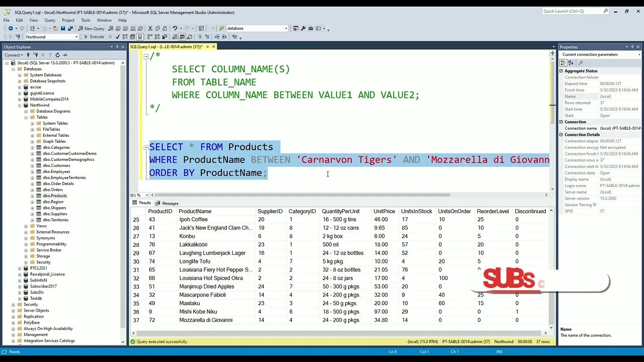Toggle Results to Text icon

[x=175, y=37]
